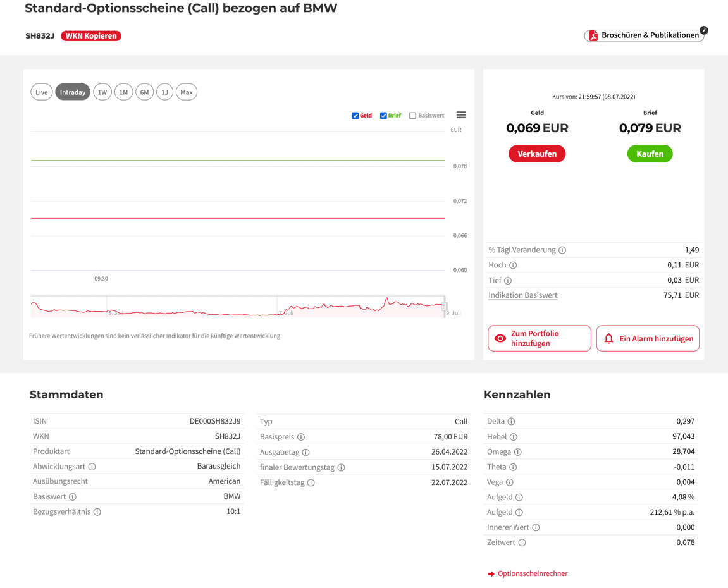Click info icon next to Innerer Wert
Screen dimensions: 728x588
(x=536, y=527)
